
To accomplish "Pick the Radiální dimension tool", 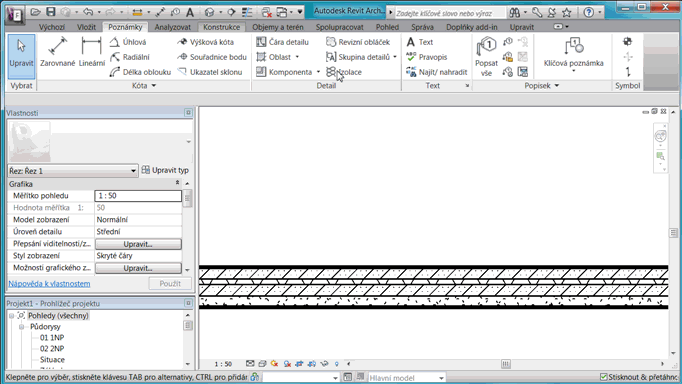I will [130, 57].
